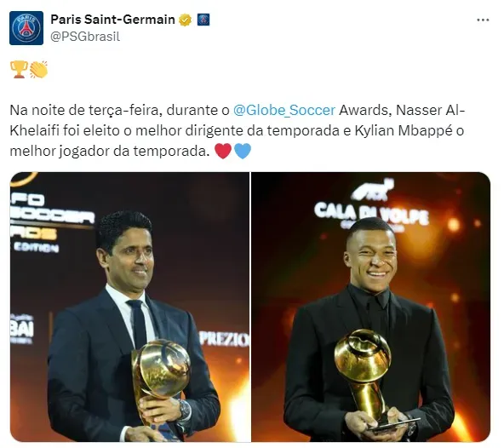Open the left photo with navy suit
Viewport: 504px width, 448px height.
pyautogui.click(x=130, y=307)
